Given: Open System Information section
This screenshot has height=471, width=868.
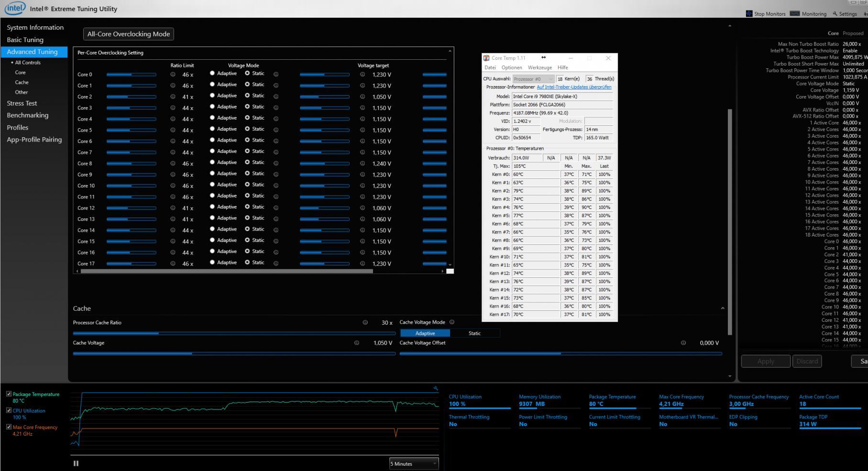Looking at the screenshot, I should point(35,27).
